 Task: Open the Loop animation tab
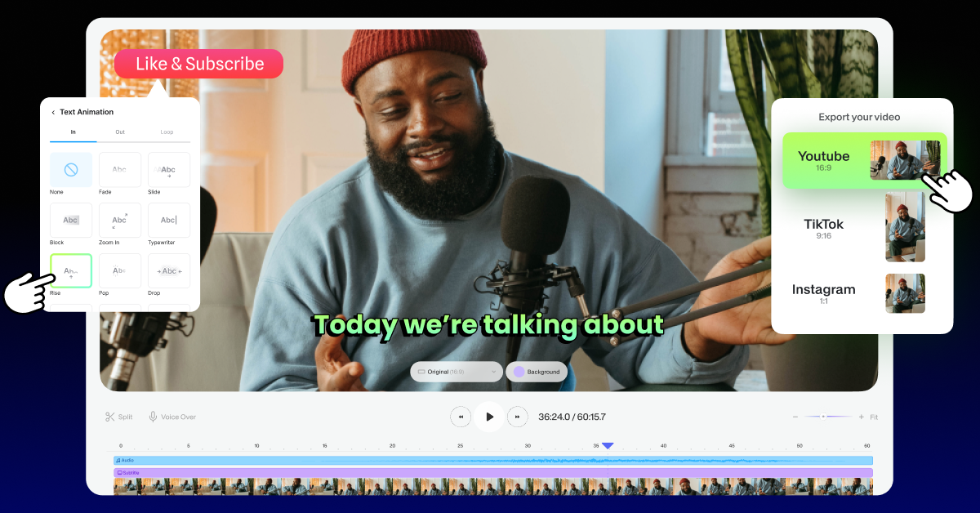pyautogui.click(x=167, y=132)
